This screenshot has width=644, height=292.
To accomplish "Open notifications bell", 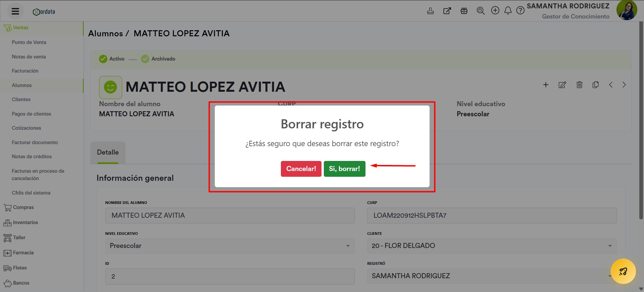I will click(x=508, y=11).
